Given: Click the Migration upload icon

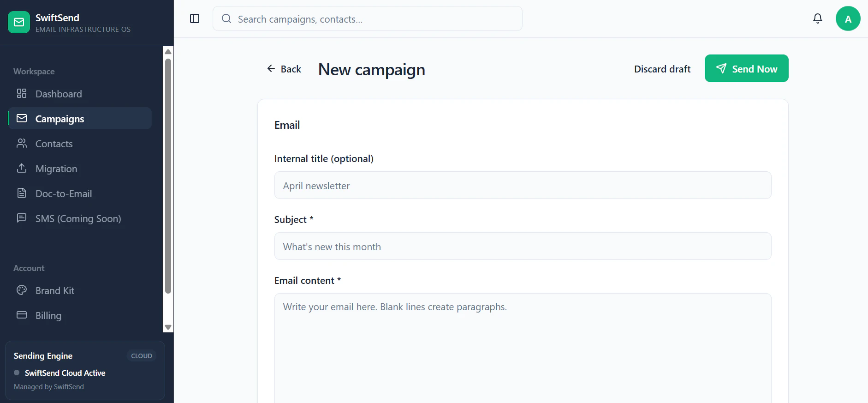Looking at the screenshot, I should coord(22,168).
